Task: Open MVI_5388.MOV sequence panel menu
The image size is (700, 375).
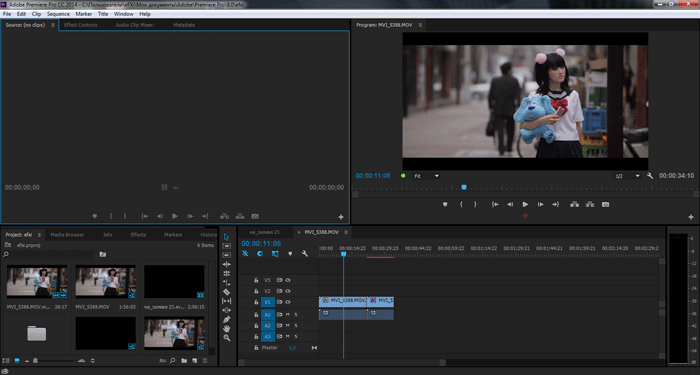Action: [x=346, y=232]
